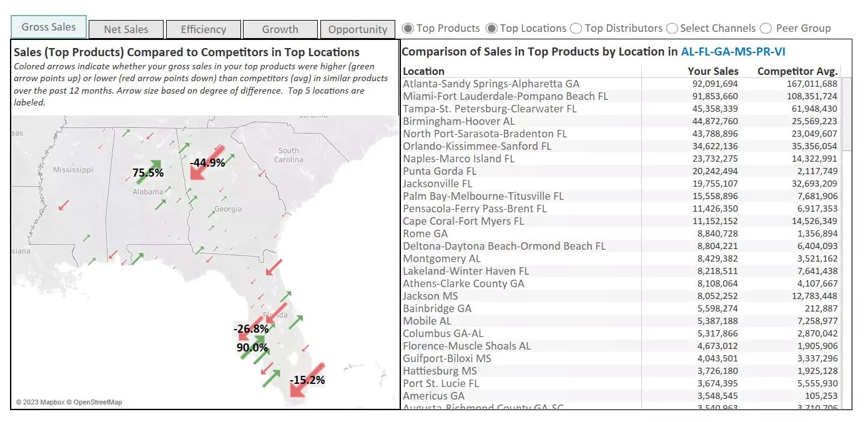This screenshot has width=868, height=422.
Task: Go to the Growth tab
Action: [280, 29]
